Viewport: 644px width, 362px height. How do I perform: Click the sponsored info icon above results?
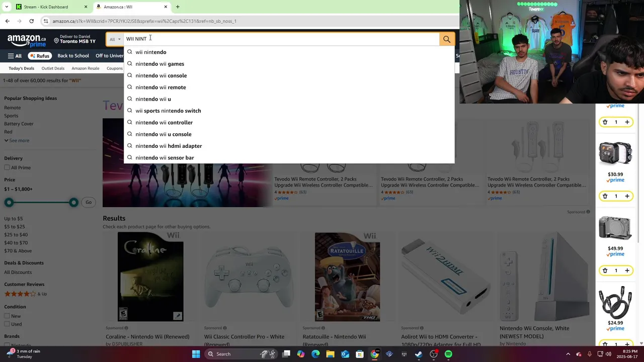(588, 212)
